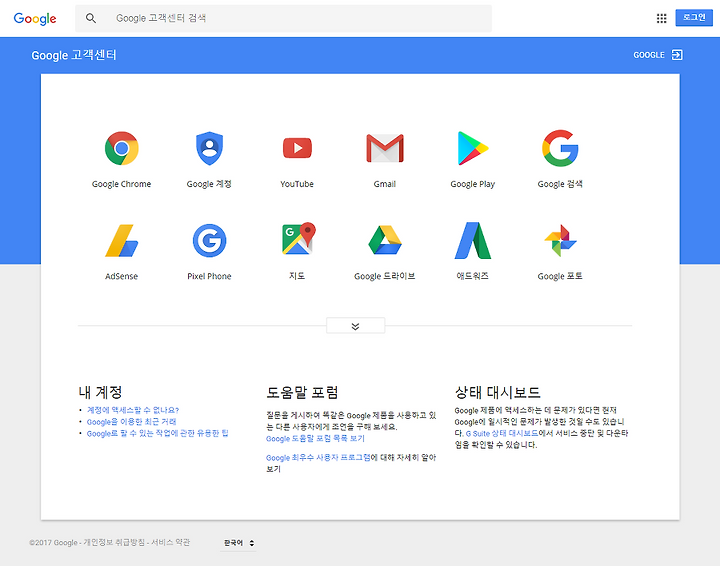The width and height of the screenshot is (720, 566).
Task: Open G Suite 상태 대시보드 link
Action: [x=502, y=433]
